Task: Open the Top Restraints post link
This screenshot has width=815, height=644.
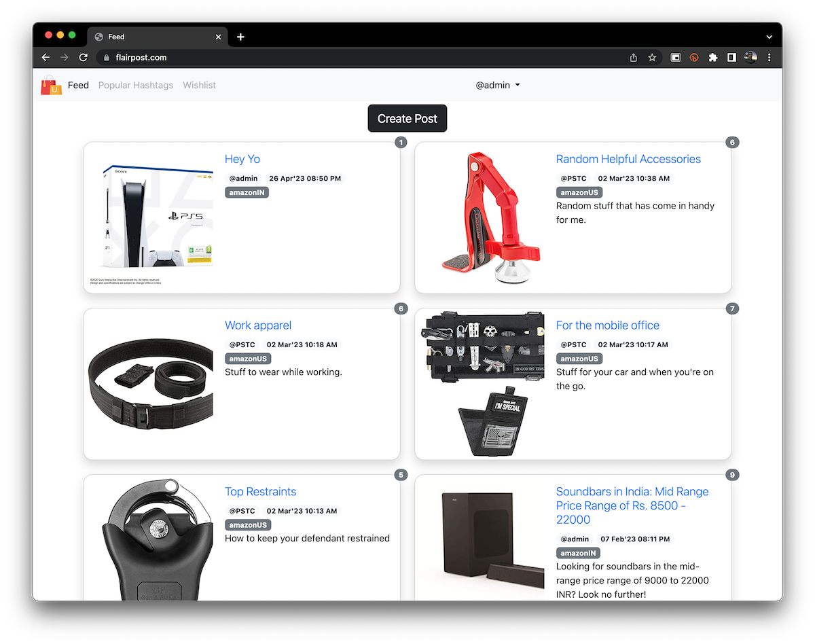Action: (x=260, y=492)
